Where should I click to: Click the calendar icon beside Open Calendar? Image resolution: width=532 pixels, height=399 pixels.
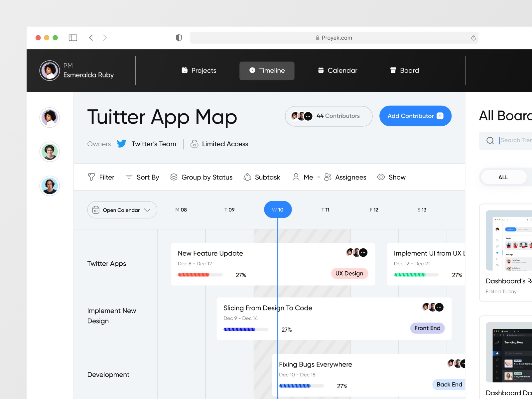(96, 210)
